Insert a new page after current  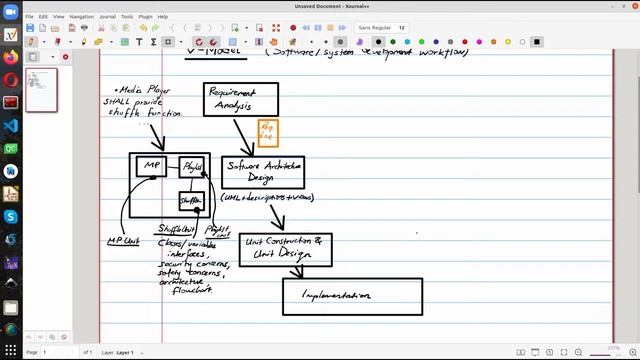[235, 28]
